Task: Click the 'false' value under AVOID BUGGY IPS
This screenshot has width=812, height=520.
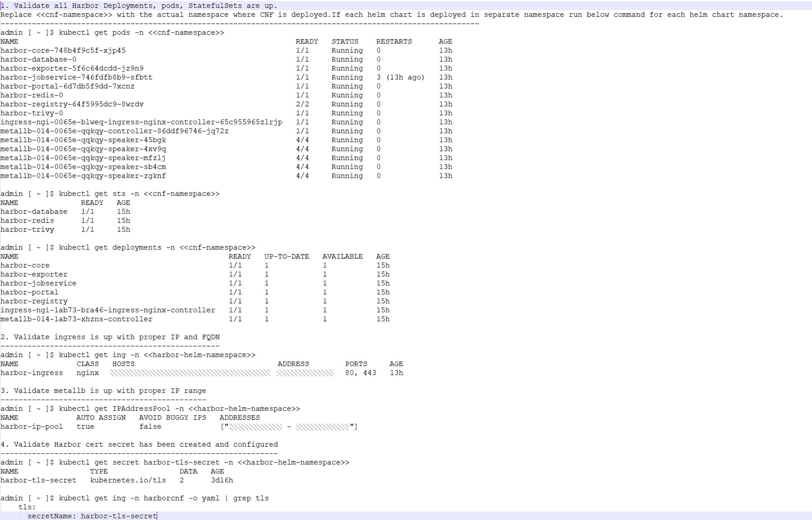Action: tap(150, 426)
